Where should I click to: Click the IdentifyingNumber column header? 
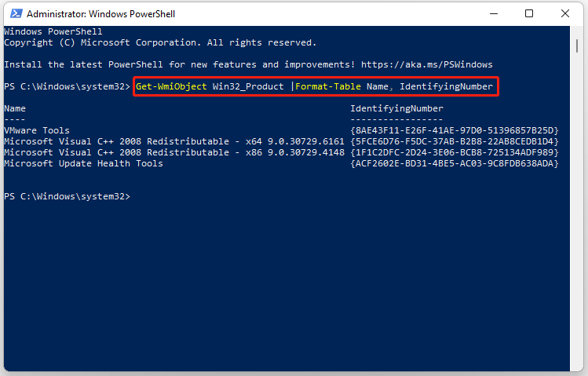pos(396,108)
